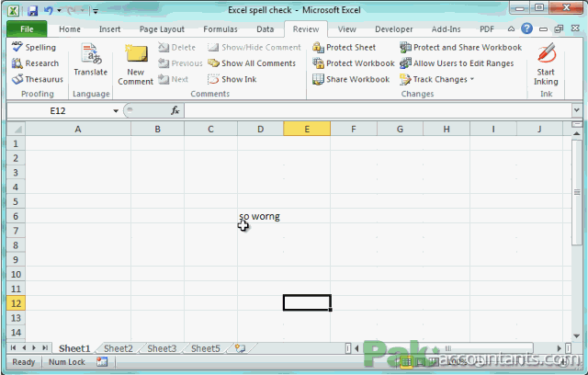
Task: Select the Sheet5 tab
Action: click(x=206, y=348)
